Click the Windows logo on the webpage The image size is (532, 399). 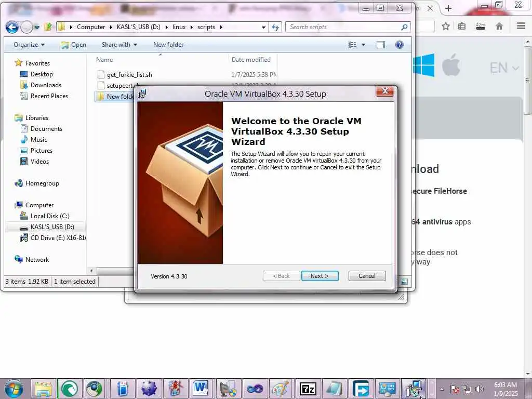coord(423,65)
